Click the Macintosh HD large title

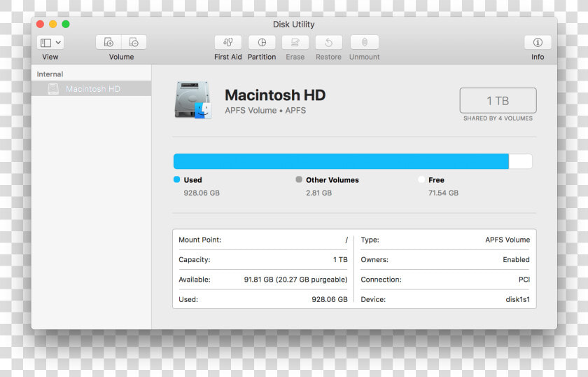pos(275,95)
